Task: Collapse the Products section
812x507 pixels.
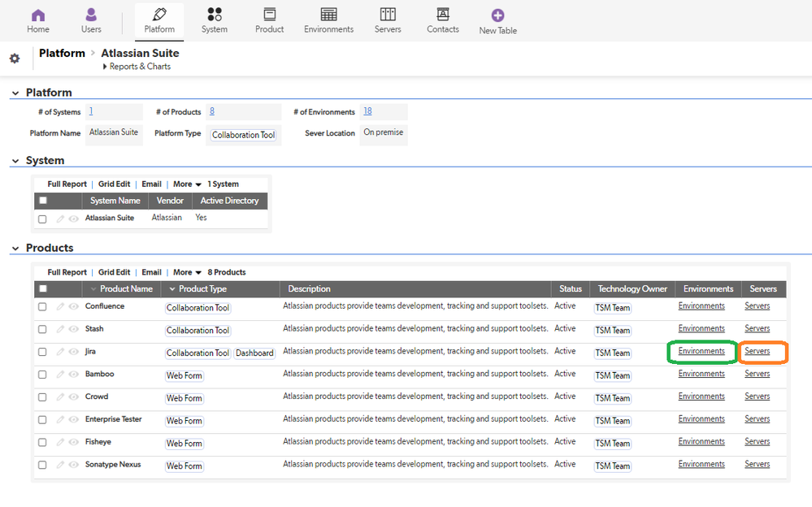Action: 15,249
